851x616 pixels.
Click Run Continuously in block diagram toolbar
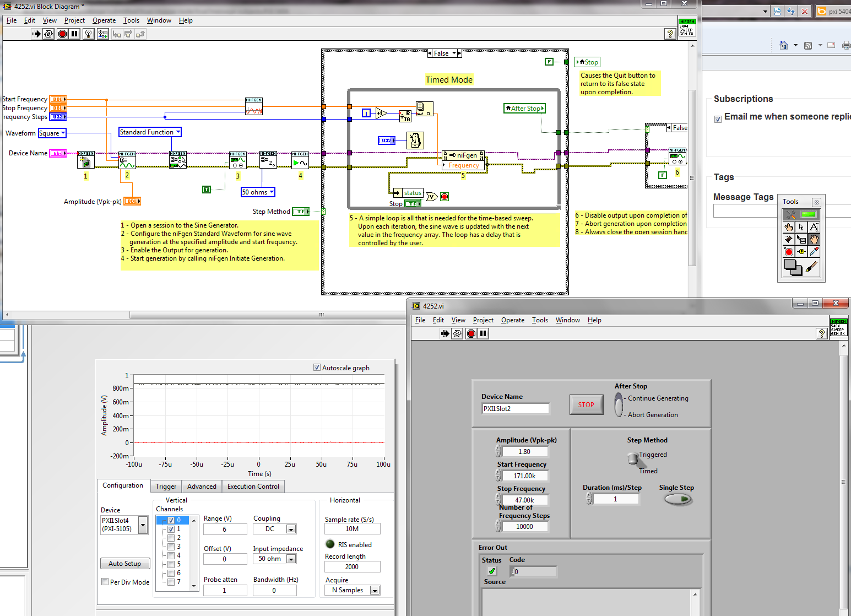[x=48, y=34]
